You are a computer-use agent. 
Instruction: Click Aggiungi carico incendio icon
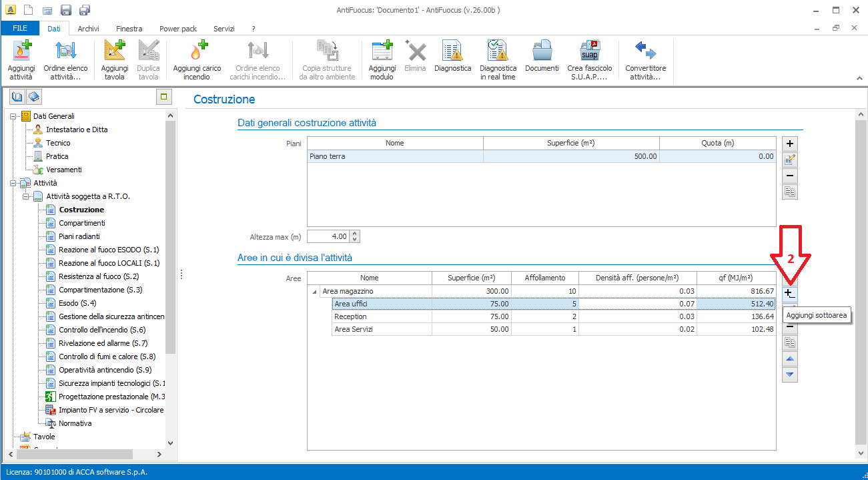(x=197, y=59)
